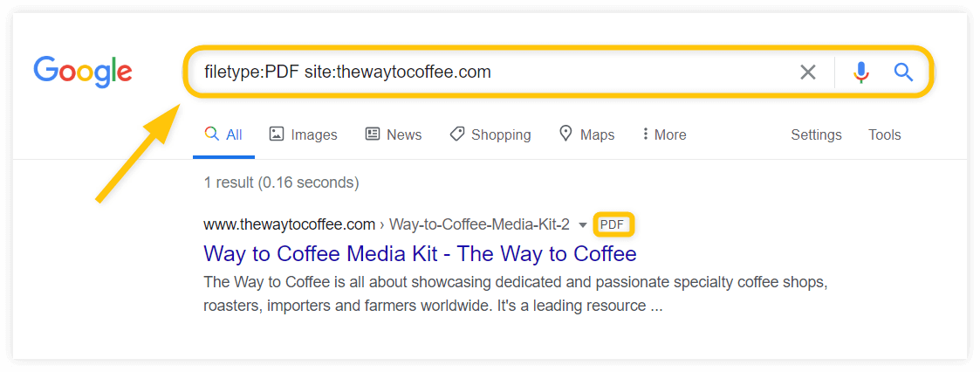Viewport: 980px width, 372px height.
Task: Click the Maps pin icon
Action: (x=566, y=134)
